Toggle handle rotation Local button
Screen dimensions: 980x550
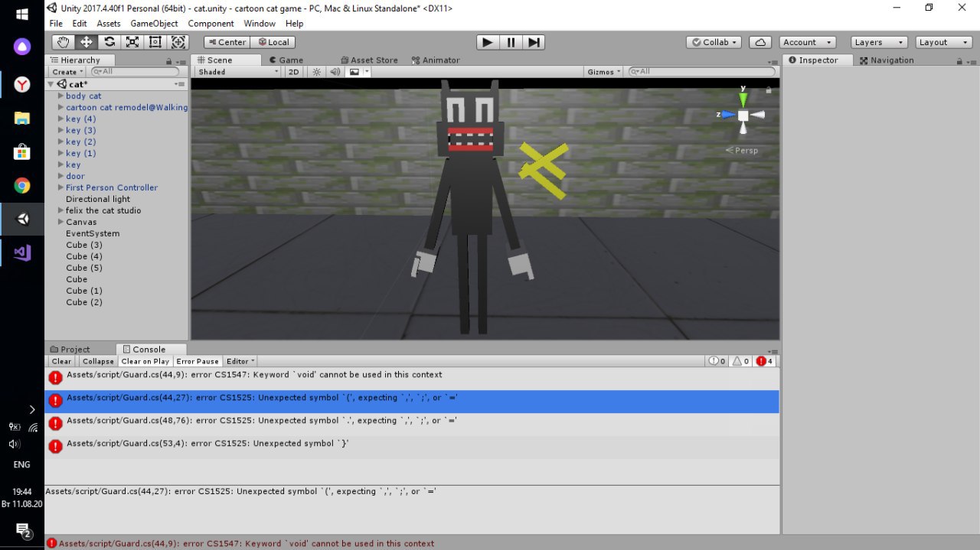pyautogui.click(x=273, y=42)
